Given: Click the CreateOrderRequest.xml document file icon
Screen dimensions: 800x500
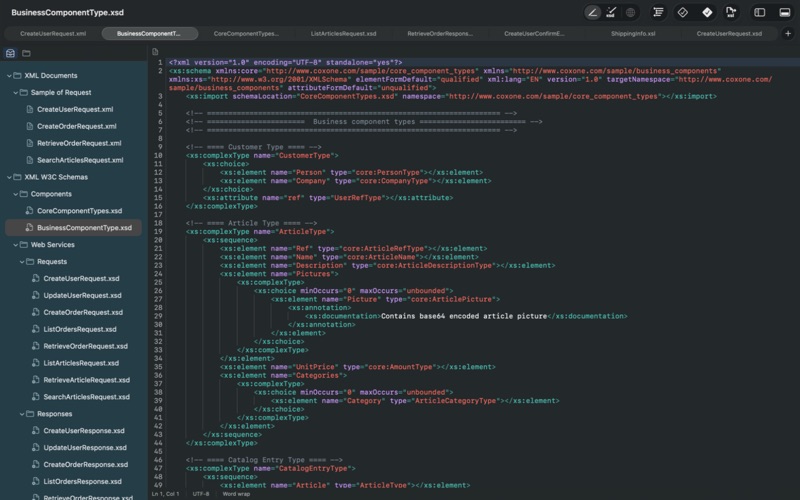Looking at the screenshot, I should click(30, 126).
